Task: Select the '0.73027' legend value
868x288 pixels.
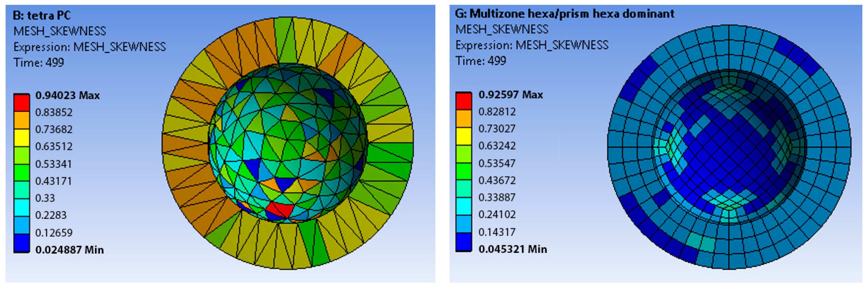Action: tap(497, 129)
